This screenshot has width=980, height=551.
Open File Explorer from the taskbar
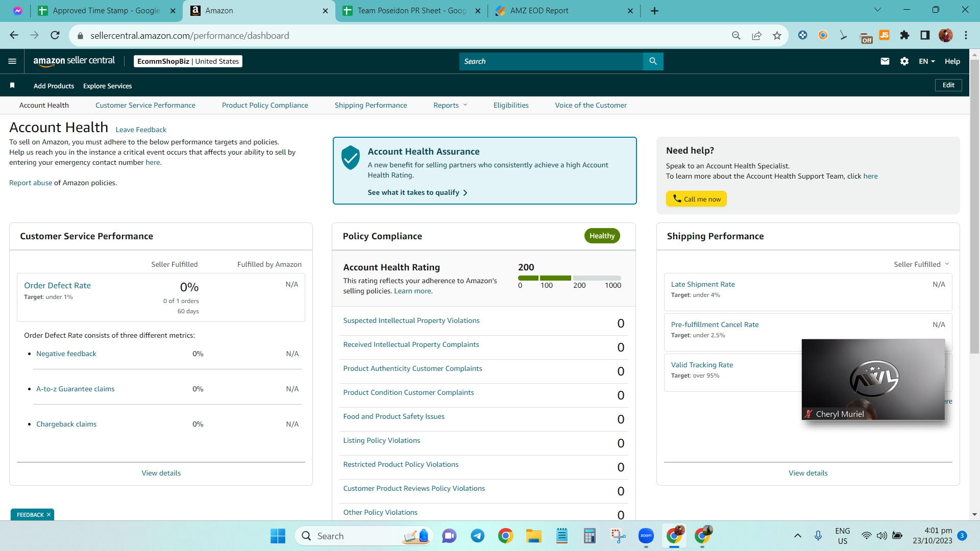tap(534, 536)
